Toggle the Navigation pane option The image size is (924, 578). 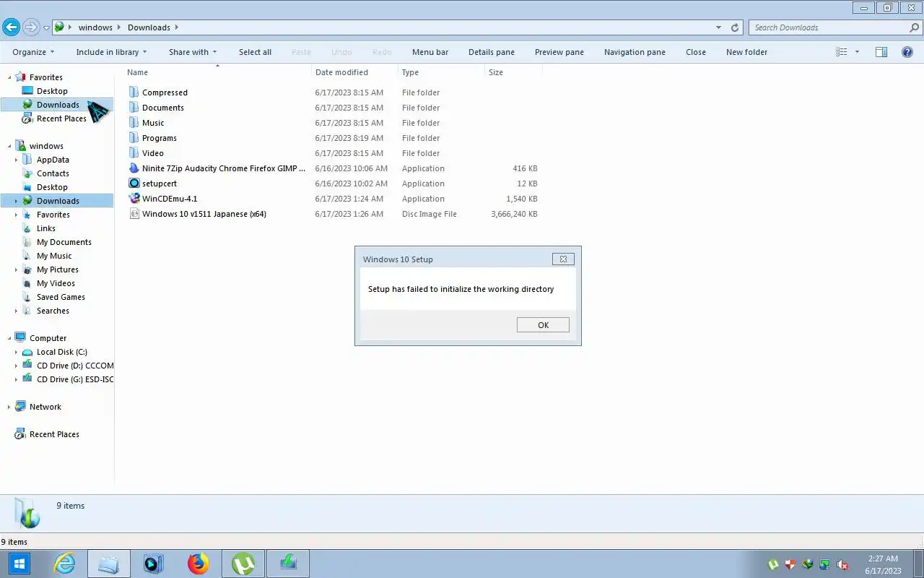(635, 52)
